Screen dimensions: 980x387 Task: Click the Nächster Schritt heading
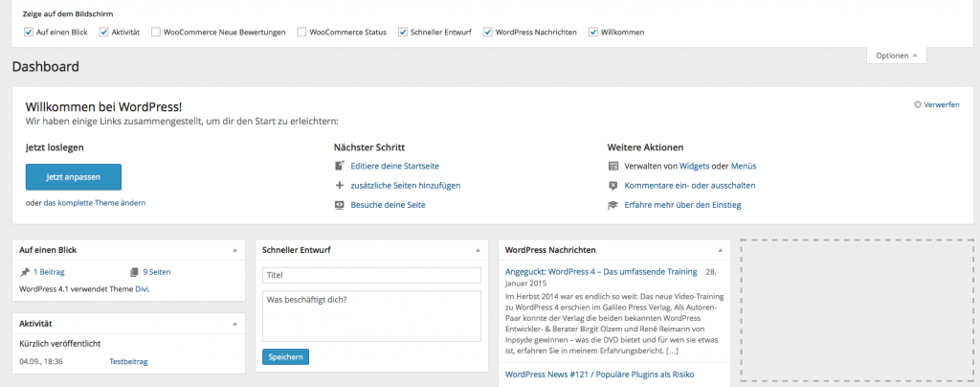tap(369, 148)
